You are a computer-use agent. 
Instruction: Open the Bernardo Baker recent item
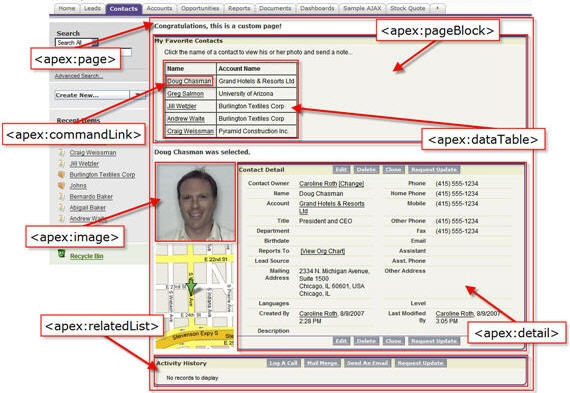click(91, 197)
